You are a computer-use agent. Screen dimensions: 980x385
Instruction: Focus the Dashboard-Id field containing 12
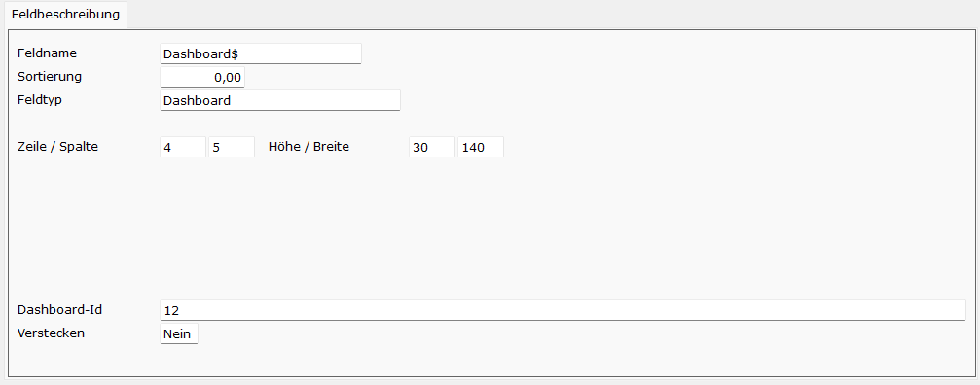[x=563, y=310]
